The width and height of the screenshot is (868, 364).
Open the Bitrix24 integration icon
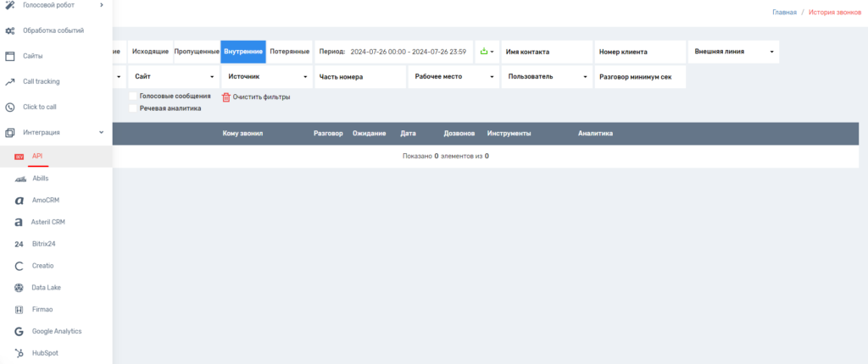click(19, 244)
